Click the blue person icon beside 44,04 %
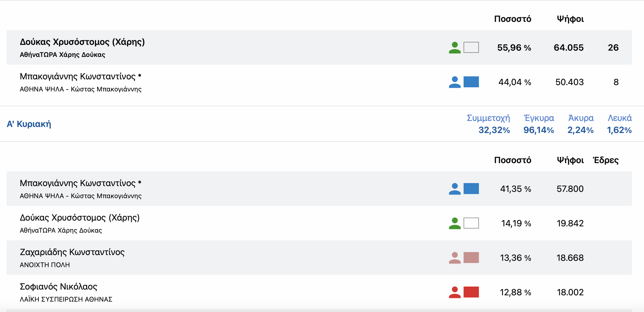Screen dimensions: 644x312 [x=455, y=82]
